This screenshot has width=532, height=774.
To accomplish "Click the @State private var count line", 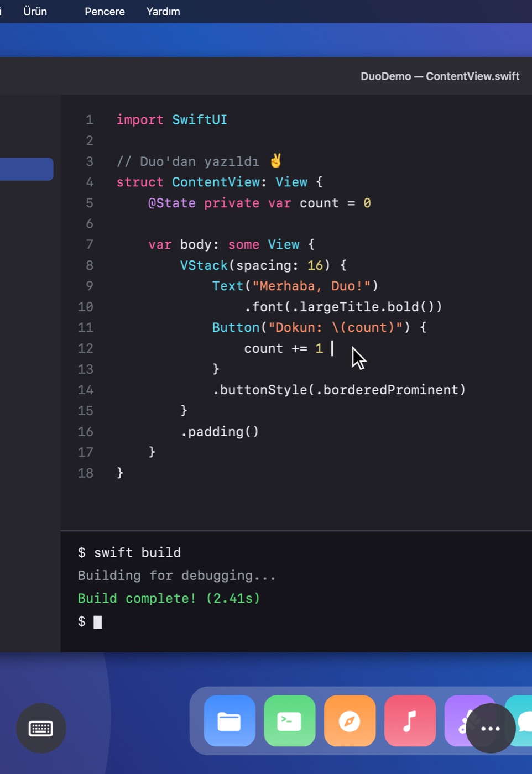I will [259, 203].
